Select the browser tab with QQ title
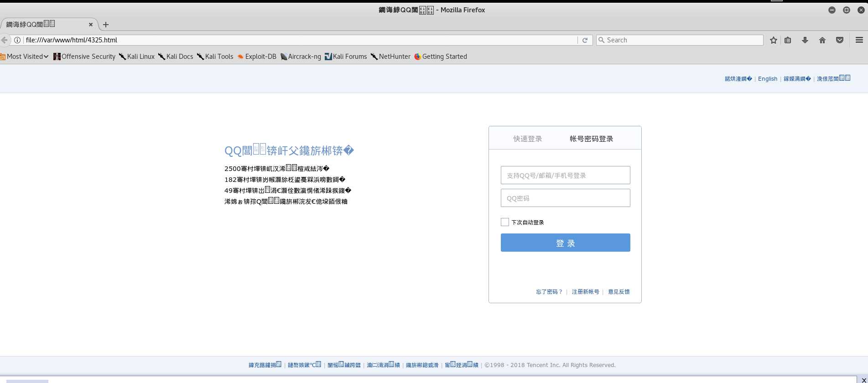The width and height of the screenshot is (868, 383). 49,25
